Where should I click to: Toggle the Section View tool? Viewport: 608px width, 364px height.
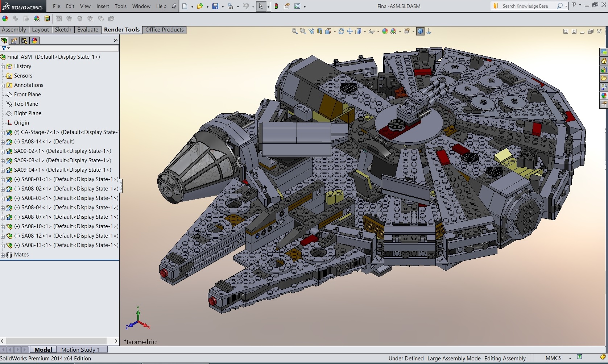[320, 32]
